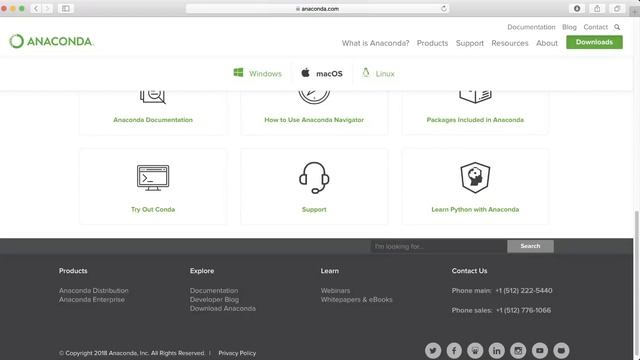Open Anaconda's Twitter page icon
The image size is (640, 360).
(x=433, y=350)
